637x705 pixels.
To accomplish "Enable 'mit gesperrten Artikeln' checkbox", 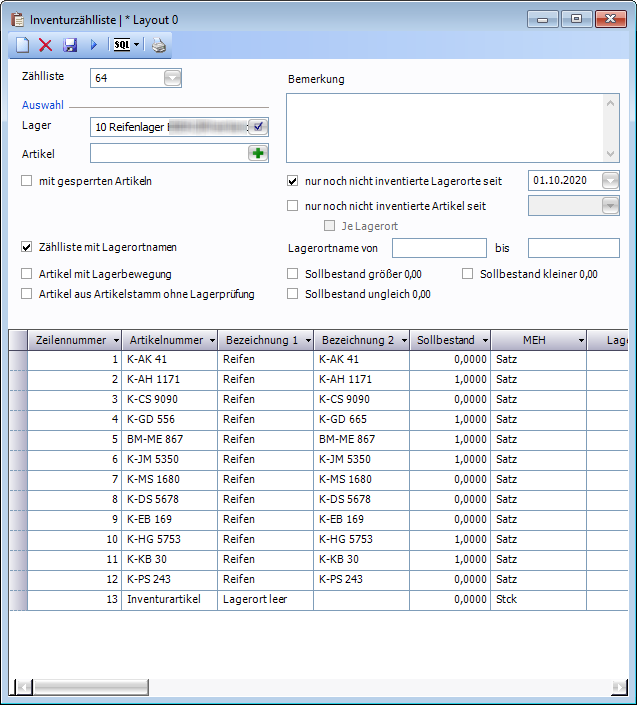I will pyautogui.click(x=27, y=181).
